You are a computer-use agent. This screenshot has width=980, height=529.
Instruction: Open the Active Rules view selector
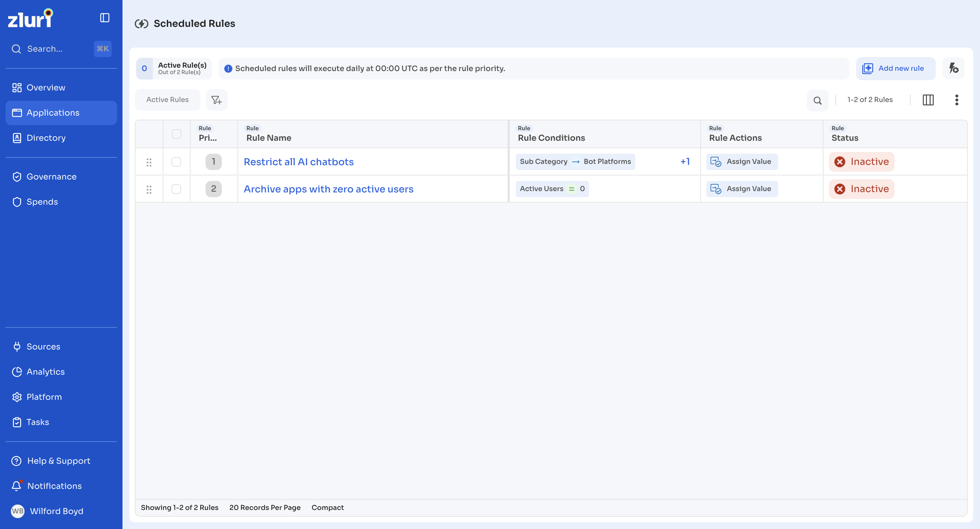167,100
